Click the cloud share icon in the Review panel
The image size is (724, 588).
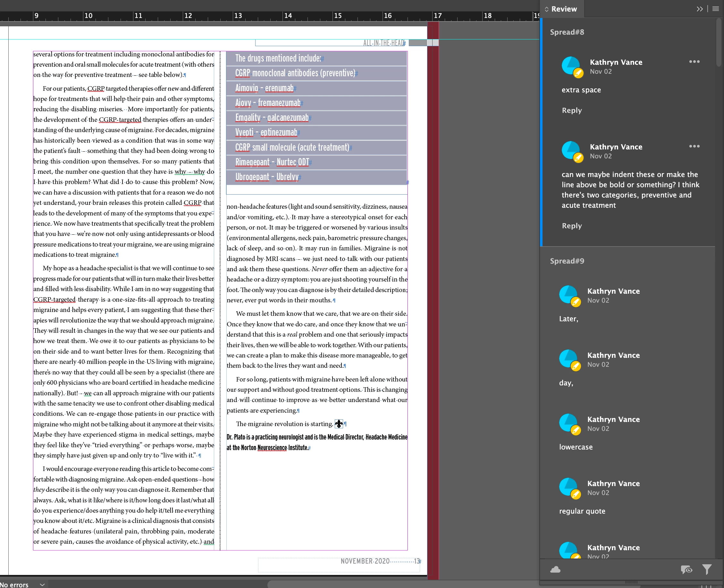555,569
